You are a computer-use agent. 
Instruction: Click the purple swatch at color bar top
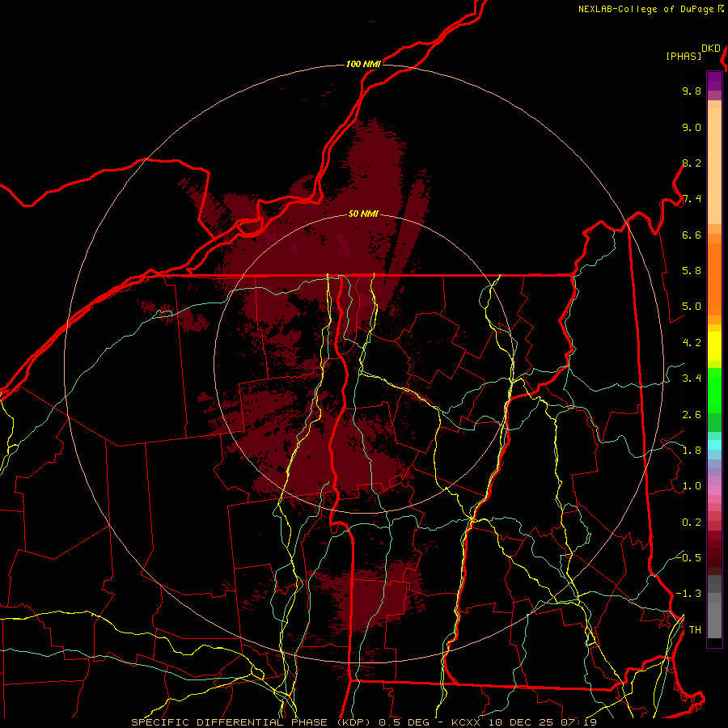[714, 81]
